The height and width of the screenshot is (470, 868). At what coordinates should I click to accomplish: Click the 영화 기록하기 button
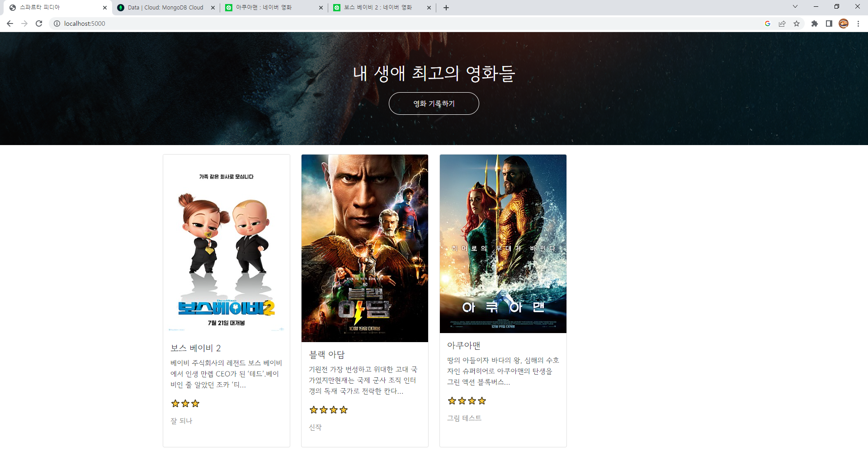pyautogui.click(x=434, y=103)
